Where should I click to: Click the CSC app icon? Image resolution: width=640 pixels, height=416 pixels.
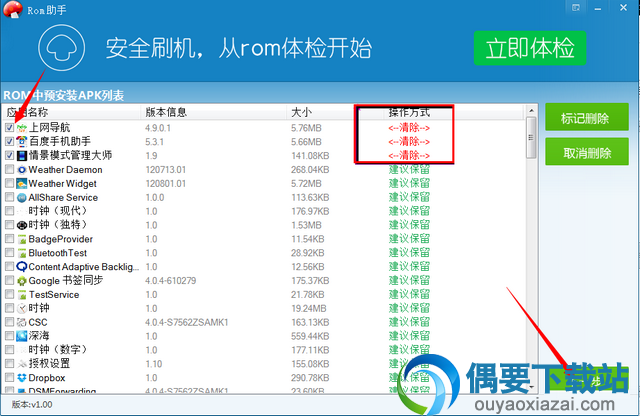tap(22, 323)
